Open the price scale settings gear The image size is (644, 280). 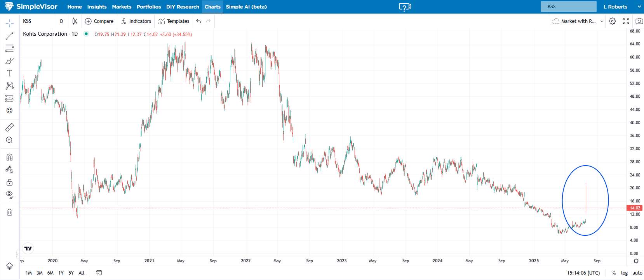[x=636, y=261]
